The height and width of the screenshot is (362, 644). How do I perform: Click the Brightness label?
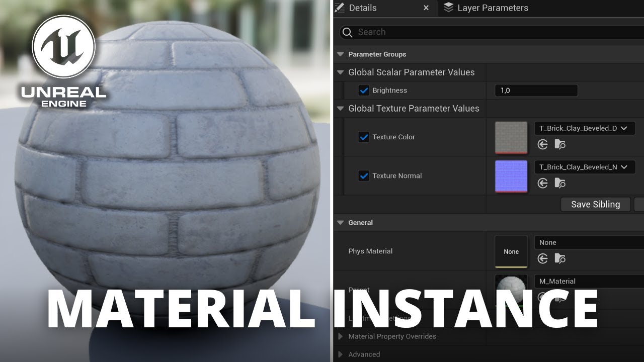[x=389, y=90]
